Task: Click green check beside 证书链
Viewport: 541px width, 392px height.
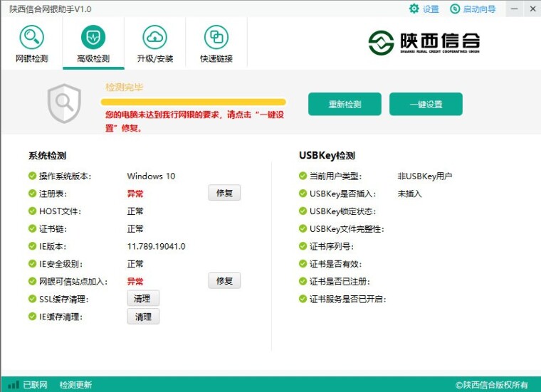Action: point(32,228)
